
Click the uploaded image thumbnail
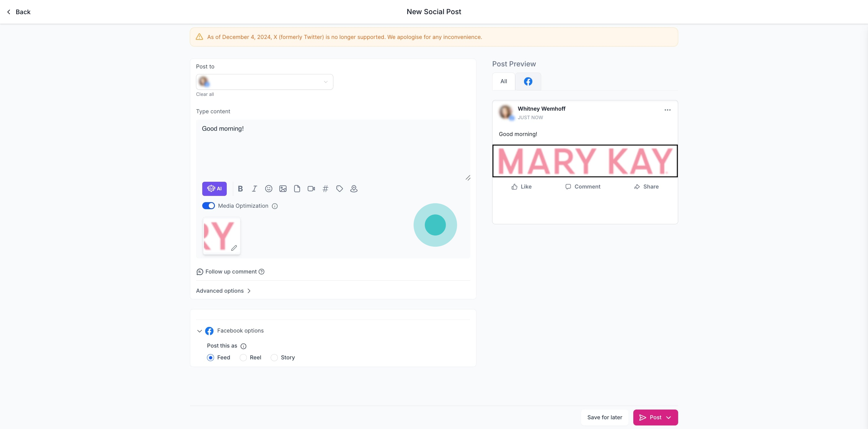[x=219, y=235]
